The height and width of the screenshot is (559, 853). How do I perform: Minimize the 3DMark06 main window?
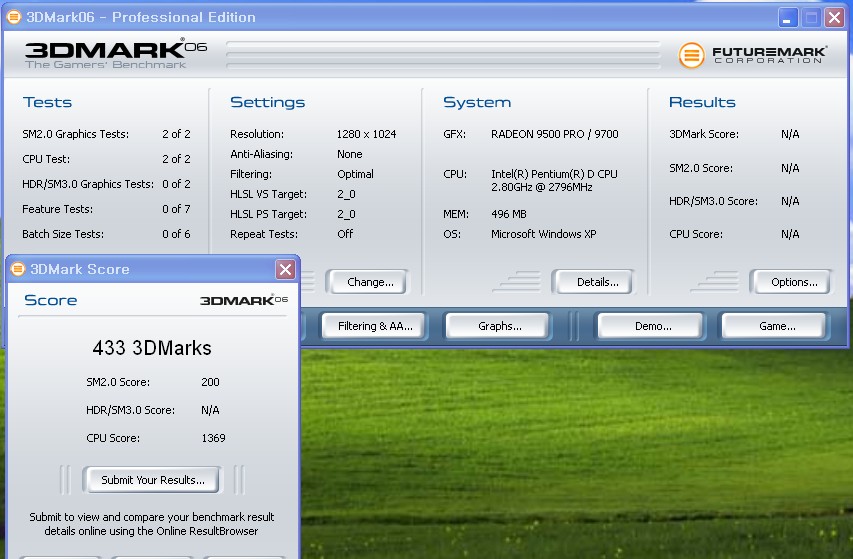(787, 17)
